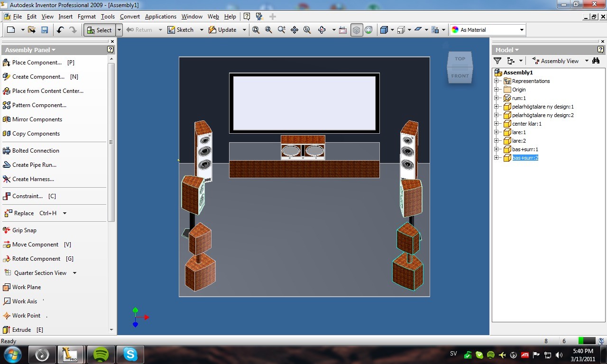Click Mirror Components command
The image size is (607, 364).
pyautogui.click(x=32, y=119)
